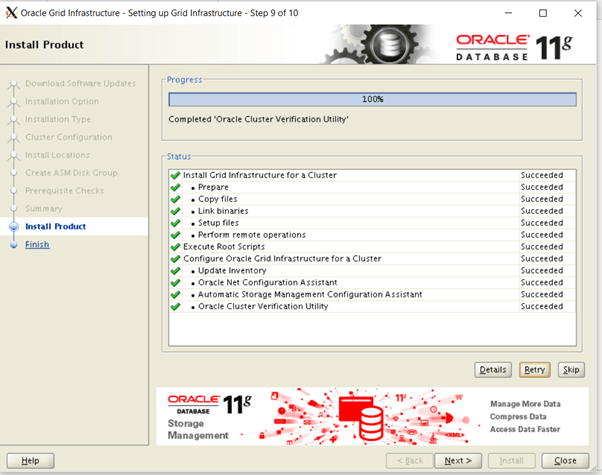Maximize the installer window

543,13
